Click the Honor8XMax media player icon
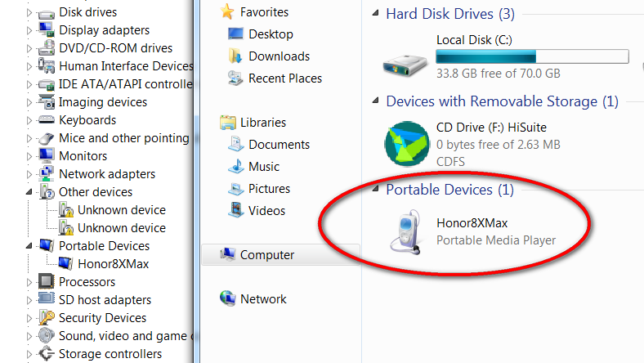Image resolution: width=644 pixels, height=363 pixels. click(405, 232)
